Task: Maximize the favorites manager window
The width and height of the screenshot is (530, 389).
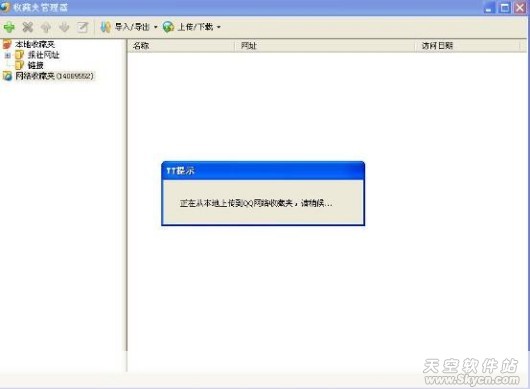Action: pos(505,7)
